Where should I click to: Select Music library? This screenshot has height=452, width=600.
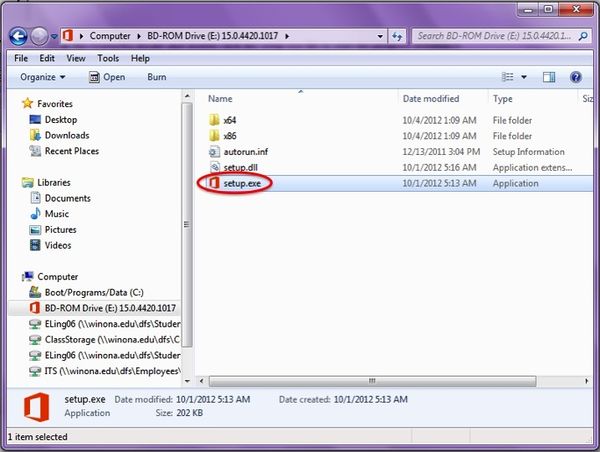point(57,214)
